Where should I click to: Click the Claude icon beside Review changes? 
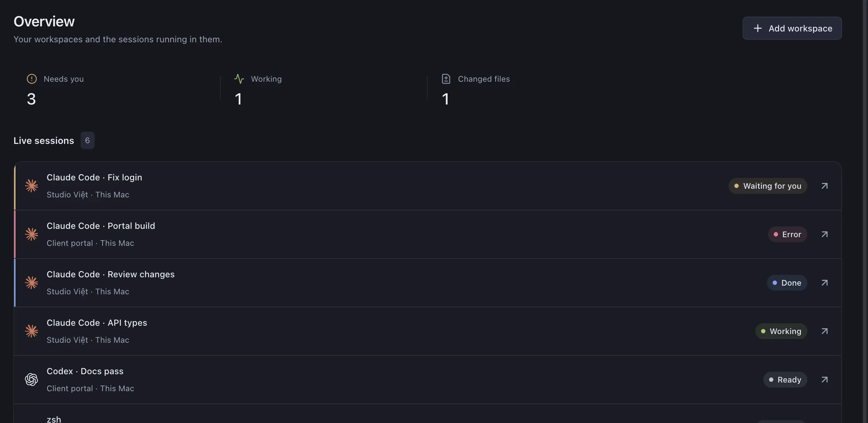click(x=31, y=283)
